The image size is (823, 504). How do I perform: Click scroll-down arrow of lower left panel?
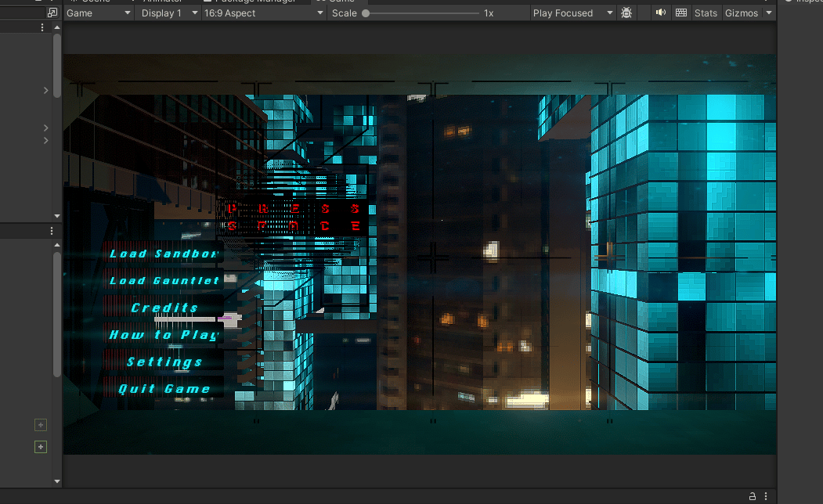click(56, 481)
